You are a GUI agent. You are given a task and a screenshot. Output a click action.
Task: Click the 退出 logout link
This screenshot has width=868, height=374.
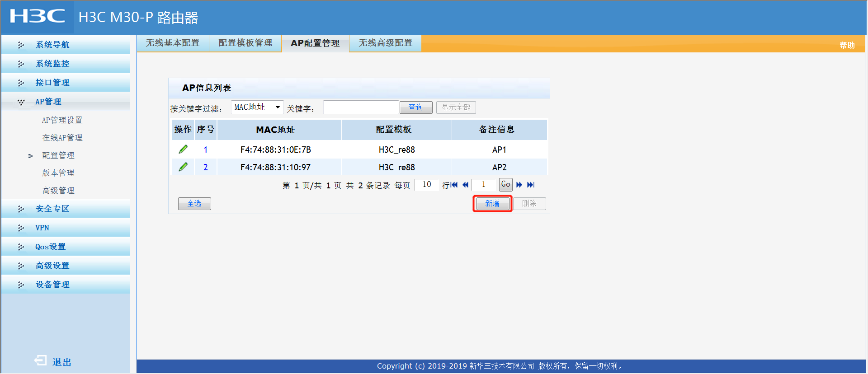(x=62, y=362)
